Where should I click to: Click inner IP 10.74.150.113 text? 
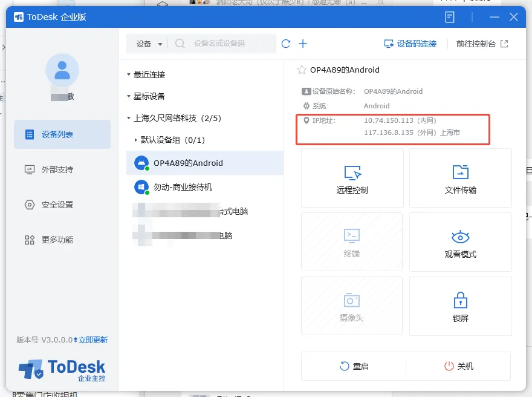coord(389,120)
